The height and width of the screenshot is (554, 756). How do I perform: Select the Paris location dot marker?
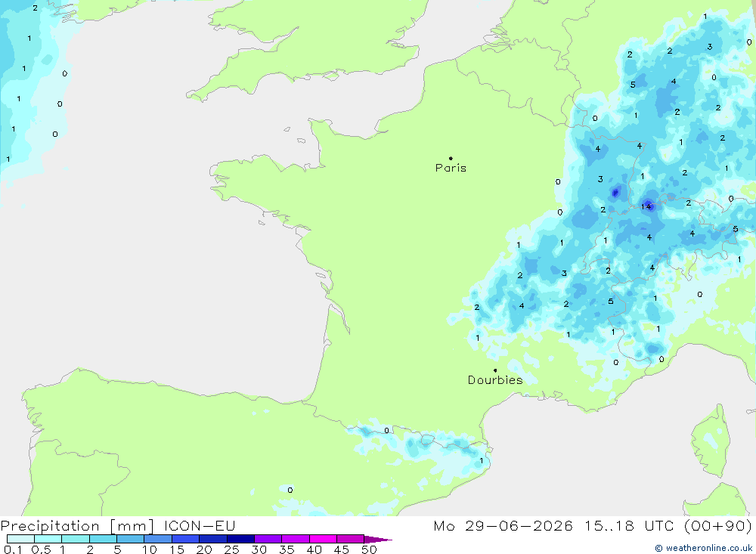451,158
